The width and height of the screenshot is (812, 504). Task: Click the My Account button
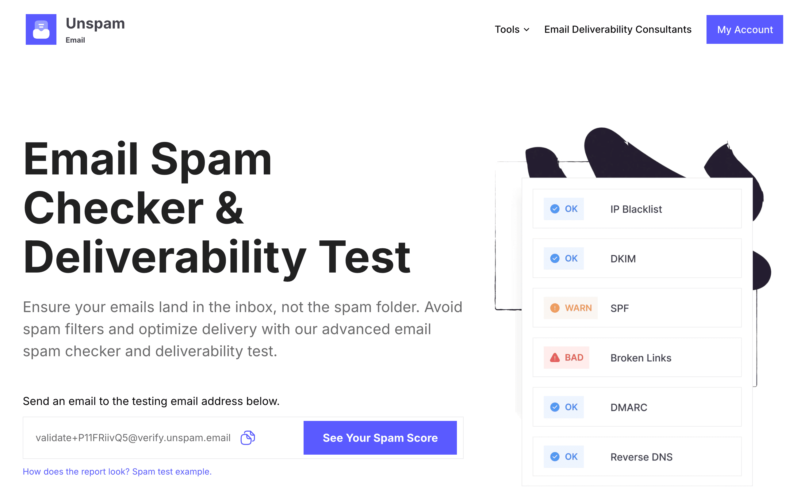745,29
